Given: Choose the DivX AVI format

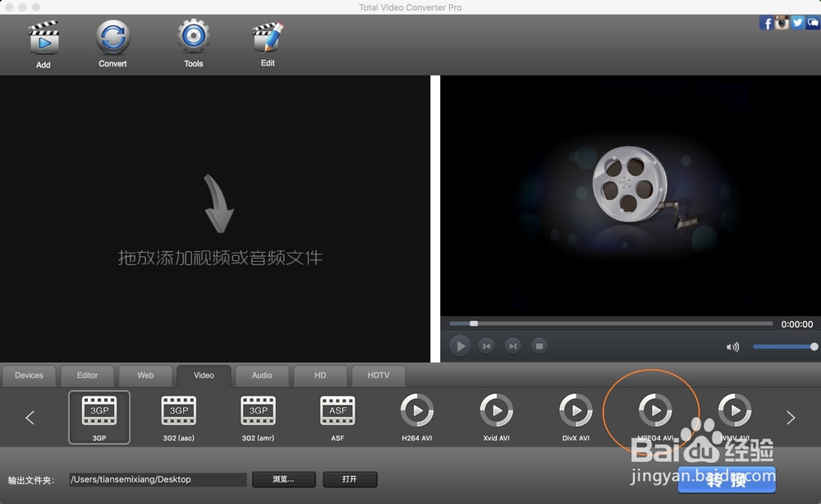Looking at the screenshot, I should tap(576, 417).
